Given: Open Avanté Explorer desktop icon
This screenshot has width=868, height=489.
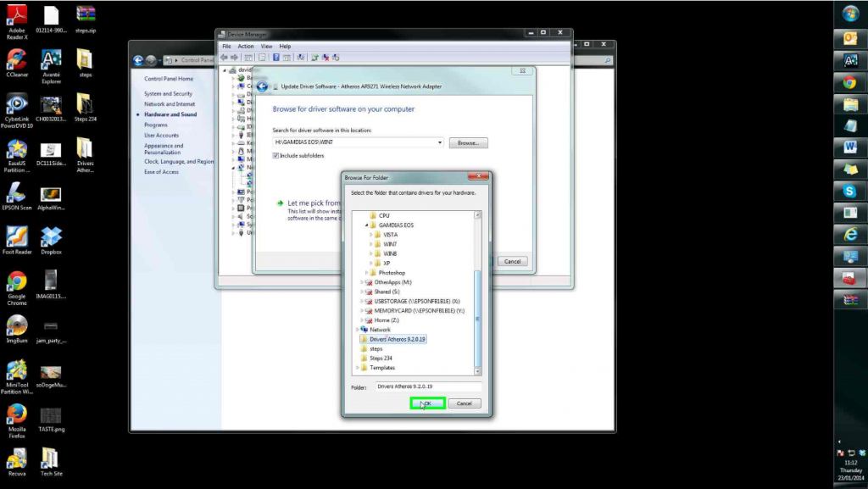Looking at the screenshot, I should pos(51,66).
